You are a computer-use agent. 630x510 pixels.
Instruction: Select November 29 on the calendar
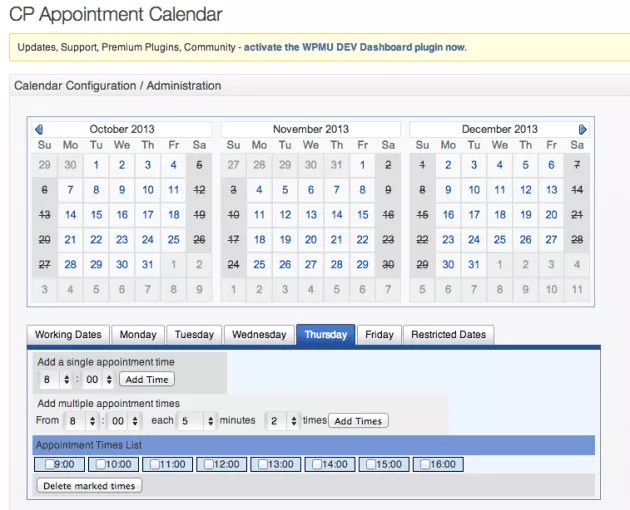(362, 264)
